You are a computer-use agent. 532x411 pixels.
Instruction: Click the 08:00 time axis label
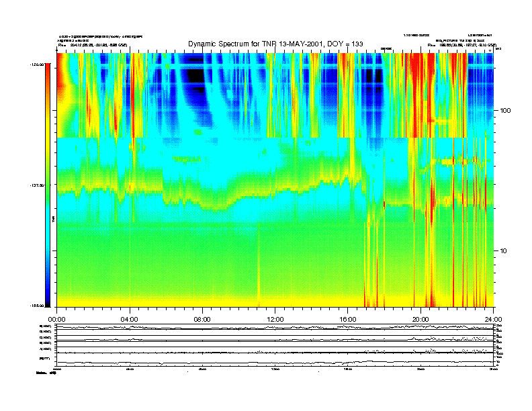202,320
